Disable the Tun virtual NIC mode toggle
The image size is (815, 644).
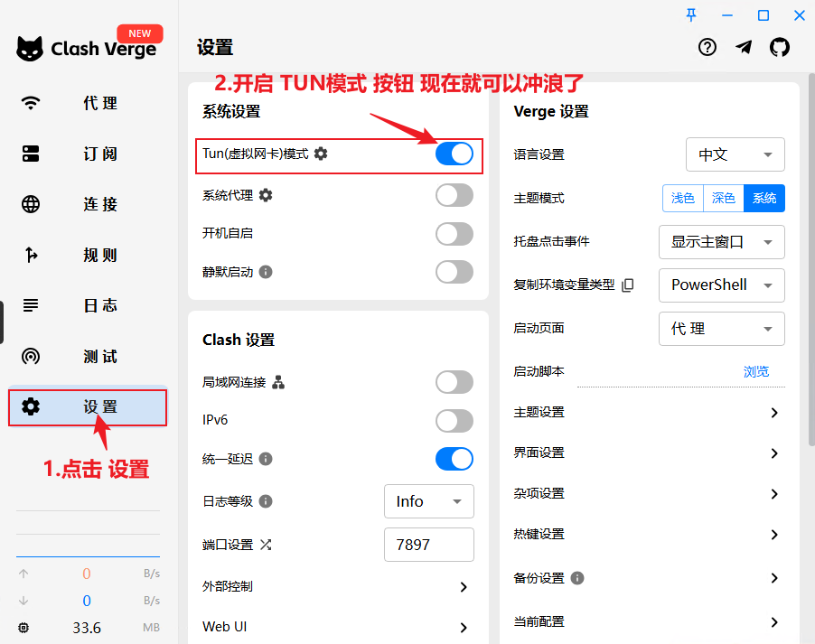454,154
